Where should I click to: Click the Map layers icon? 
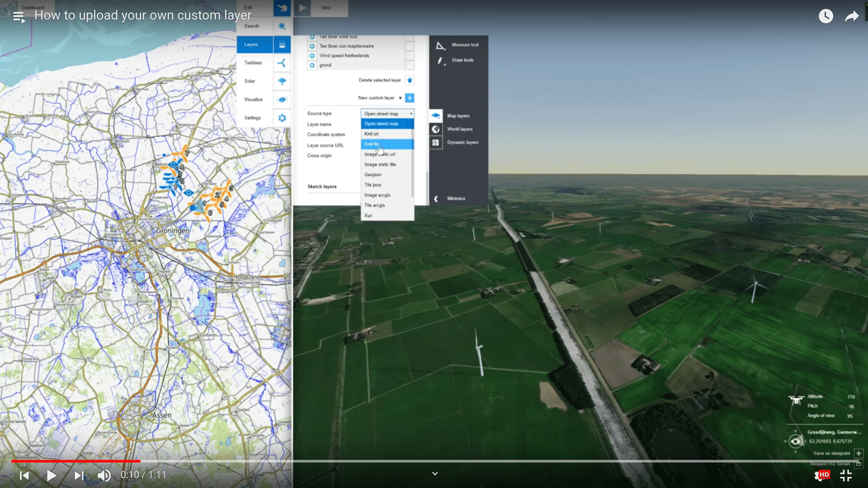[436, 116]
